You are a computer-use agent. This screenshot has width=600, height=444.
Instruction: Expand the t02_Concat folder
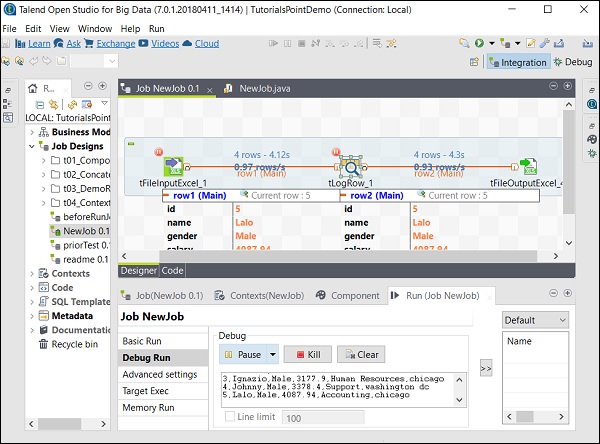(x=44, y=175)
